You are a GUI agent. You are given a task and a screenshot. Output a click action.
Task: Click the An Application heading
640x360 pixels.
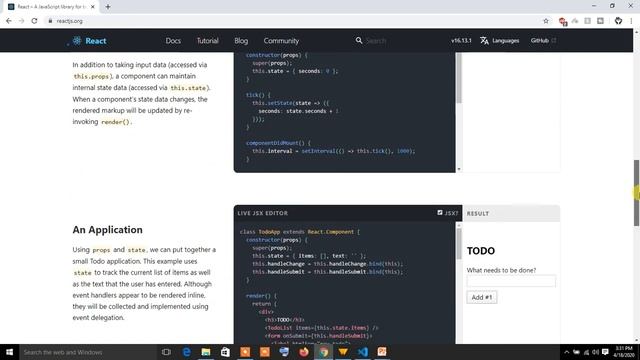[x=107, y=229]
